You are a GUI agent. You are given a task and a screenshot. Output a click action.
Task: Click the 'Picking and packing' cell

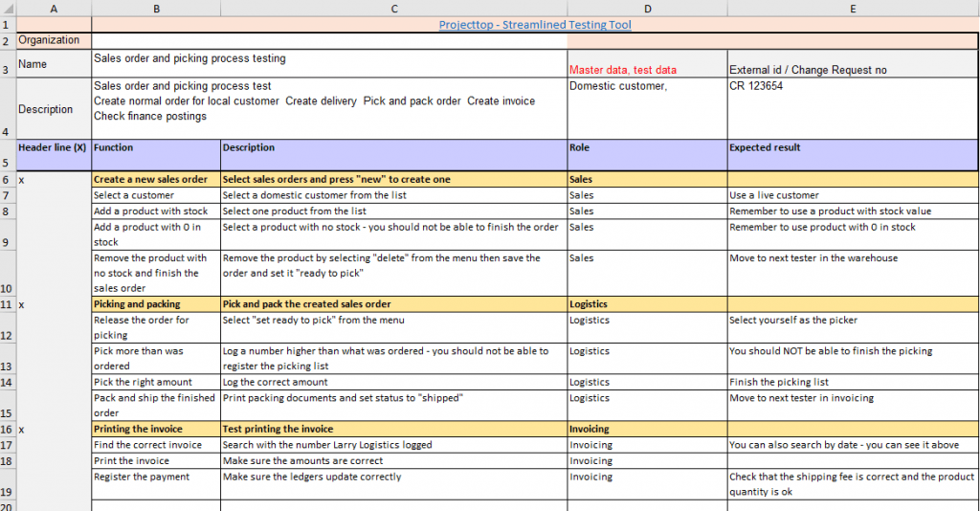(x=156, y=304)
